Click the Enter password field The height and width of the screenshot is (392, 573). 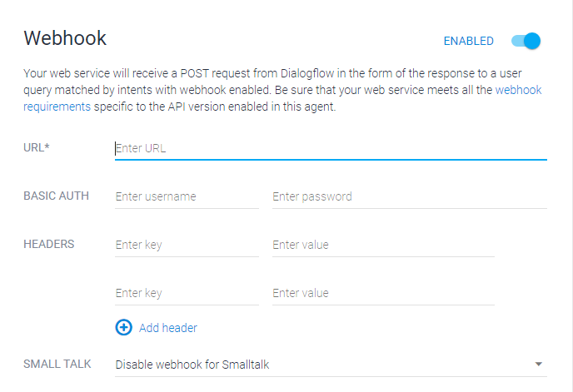(409, 197)
